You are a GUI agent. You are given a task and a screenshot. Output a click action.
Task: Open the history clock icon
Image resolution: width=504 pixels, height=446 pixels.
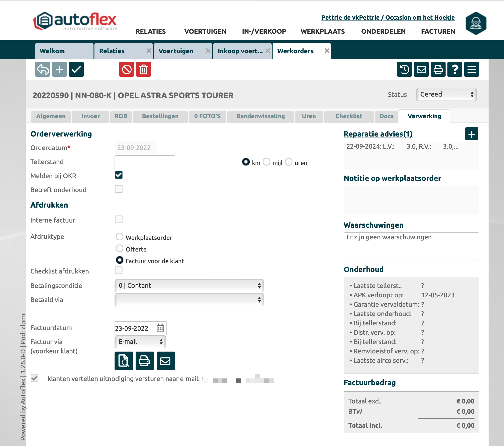404,69
